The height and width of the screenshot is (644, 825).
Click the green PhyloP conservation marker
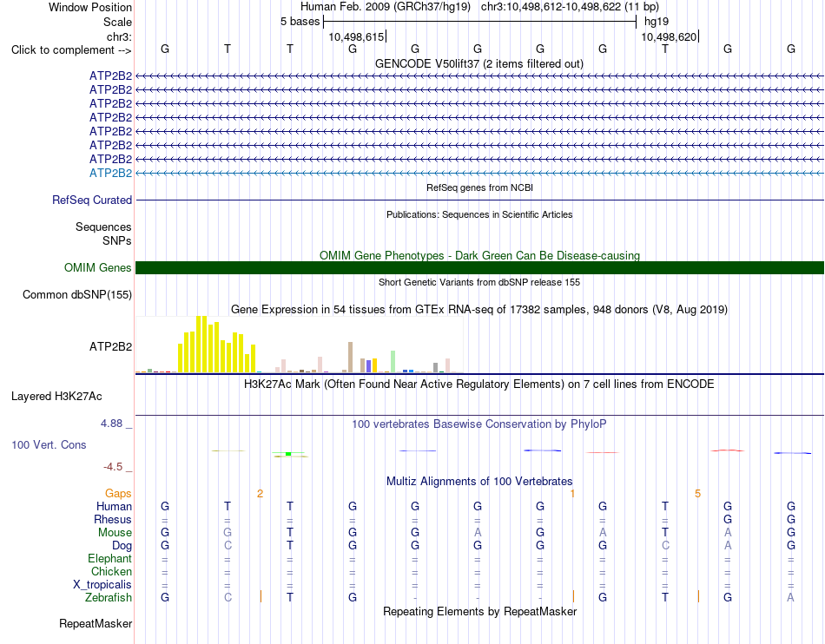(x=288, y=453)
